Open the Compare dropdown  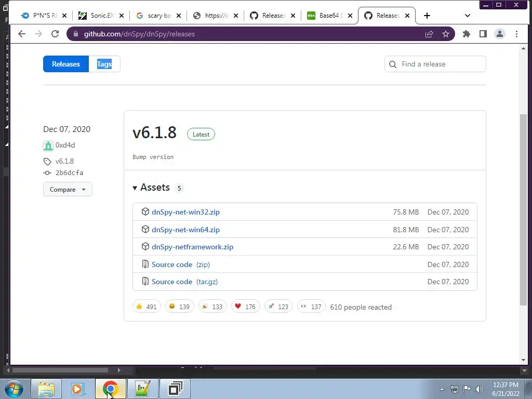click(x=68, y=189)
